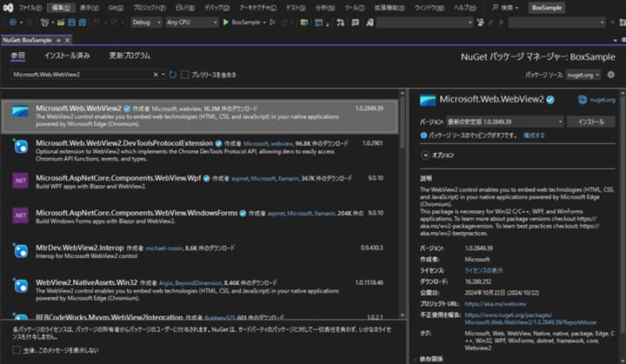The width and height of the screenshot is (626, 364).
Task: Check the do not show this message again box
Action: (17, 350)
